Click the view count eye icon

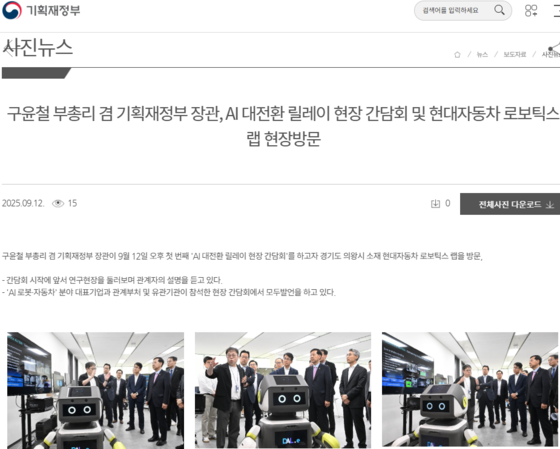[58, 203]
